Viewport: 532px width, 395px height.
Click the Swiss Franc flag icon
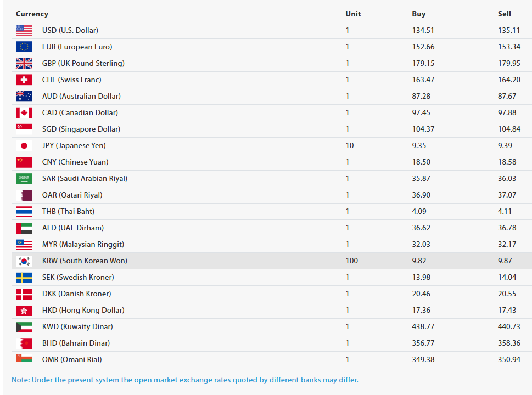coord(24,80)
